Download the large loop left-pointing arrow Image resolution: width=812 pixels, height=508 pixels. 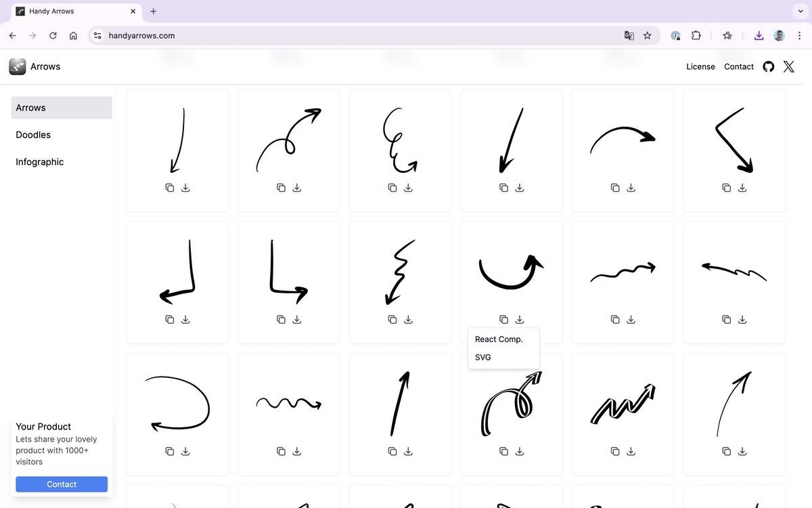[x=185, y=451]
